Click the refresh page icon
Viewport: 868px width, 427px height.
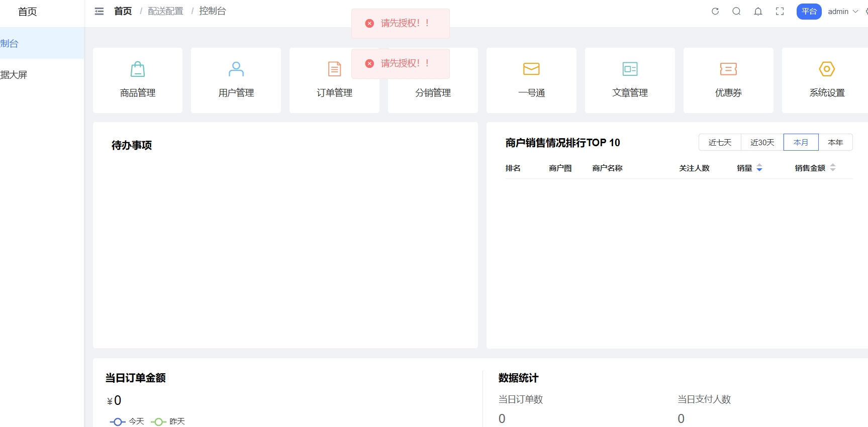tap(715, 12)
